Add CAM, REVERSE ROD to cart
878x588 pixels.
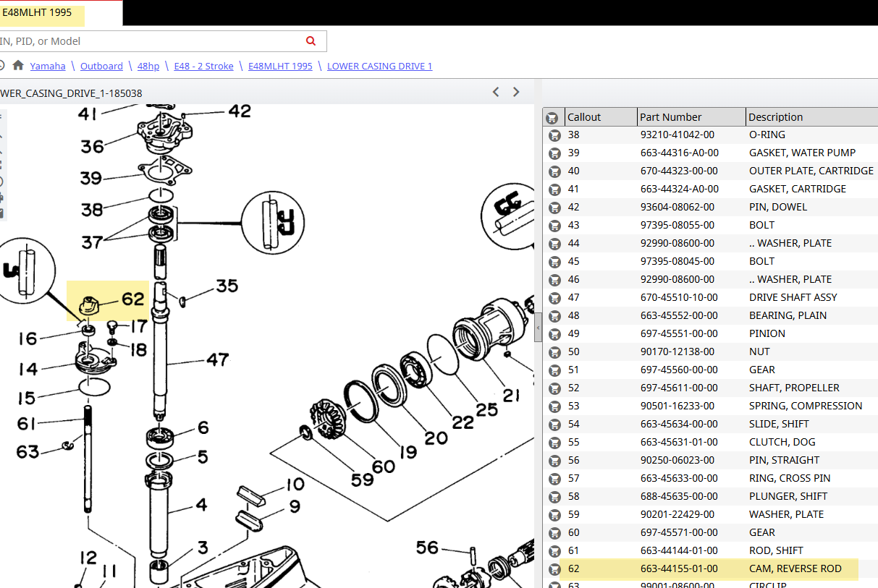point(554,569)
